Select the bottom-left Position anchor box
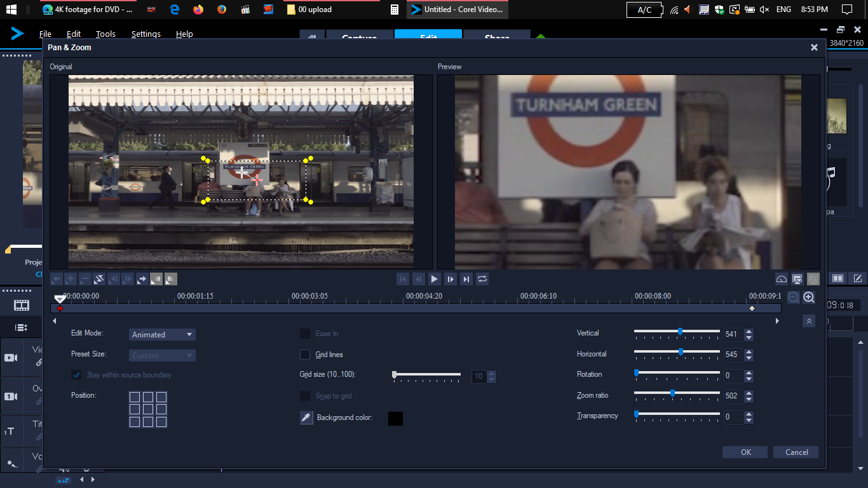The width and height of the screenshot is (868, 488). [x=135, y=422]
